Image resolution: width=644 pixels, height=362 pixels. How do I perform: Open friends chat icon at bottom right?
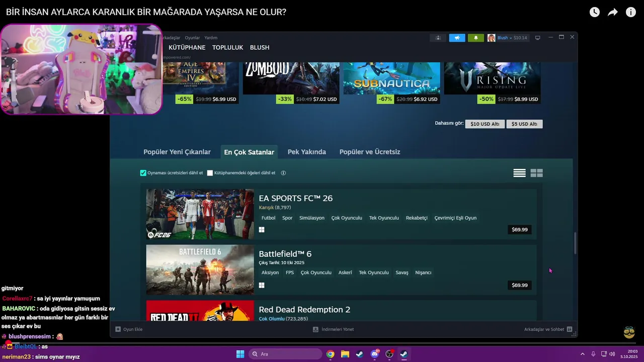coord(570,329)
